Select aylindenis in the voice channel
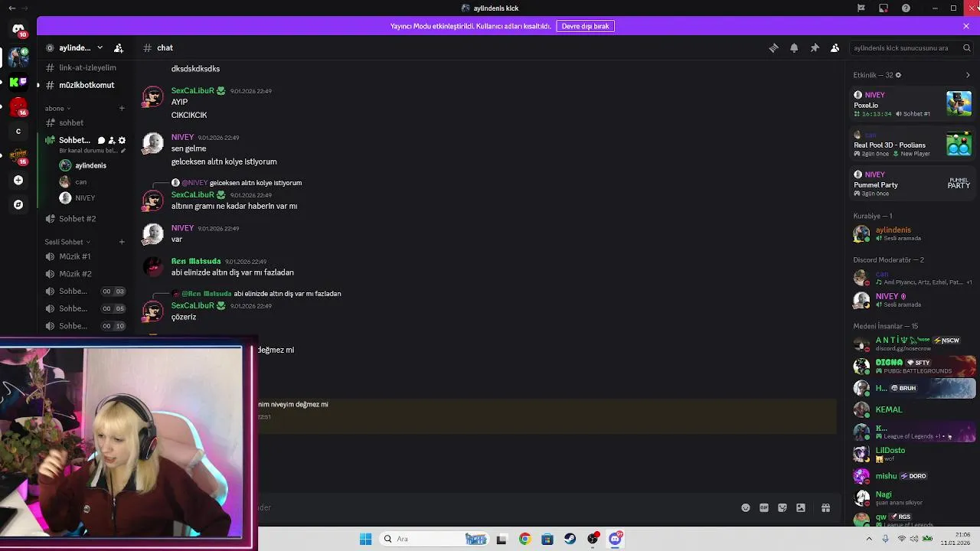Screen dimensions: 980x551 (x=90, y=165)
